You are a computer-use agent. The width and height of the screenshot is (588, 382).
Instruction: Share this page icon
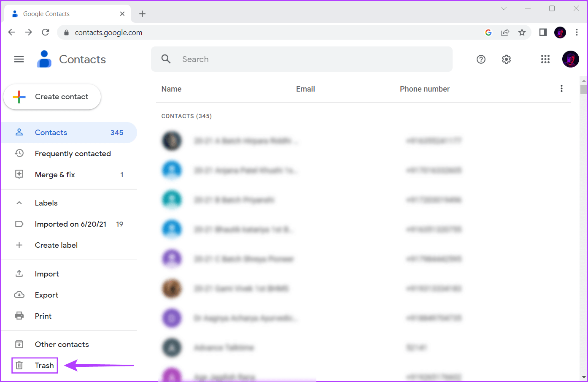(505, 33)
